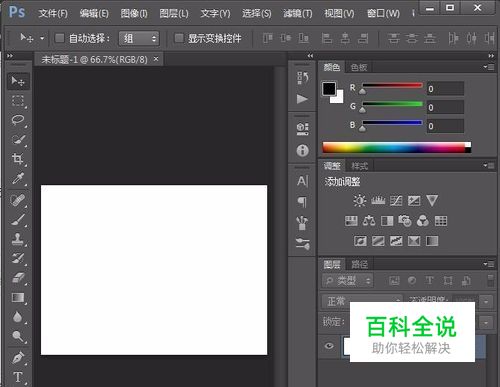Click the foreground color swatch
This screenshot has width=500, height=387.
pyautogui.click(x=329, y=89)
